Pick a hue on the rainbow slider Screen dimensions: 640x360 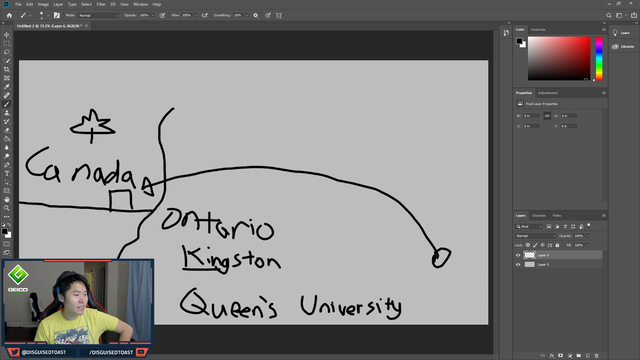pos(599,58)
